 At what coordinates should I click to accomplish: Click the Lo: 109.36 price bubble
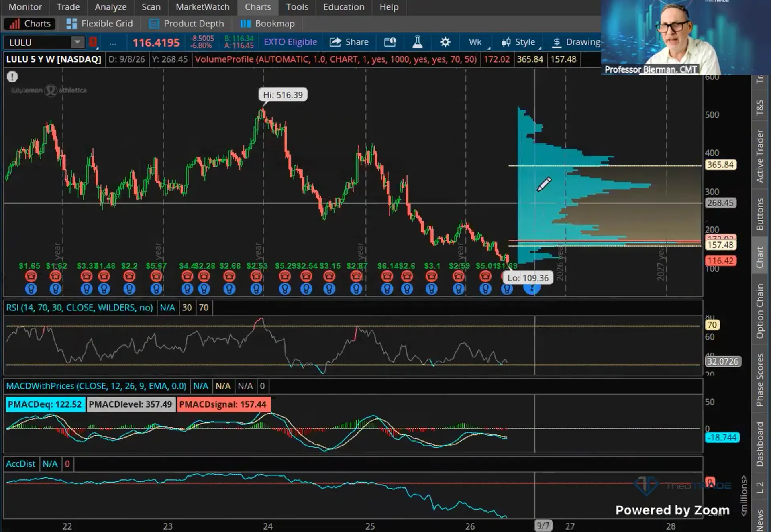click(528, 278)
